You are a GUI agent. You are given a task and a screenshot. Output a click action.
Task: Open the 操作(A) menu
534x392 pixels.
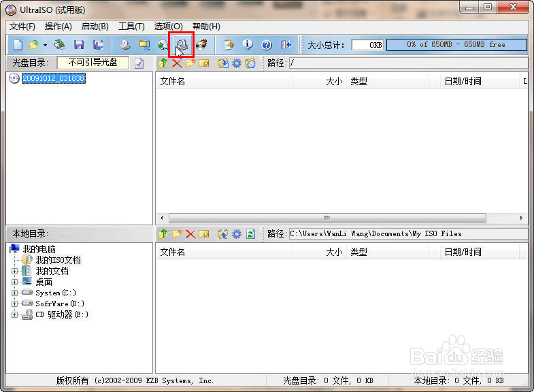click(x=59, y=27)
